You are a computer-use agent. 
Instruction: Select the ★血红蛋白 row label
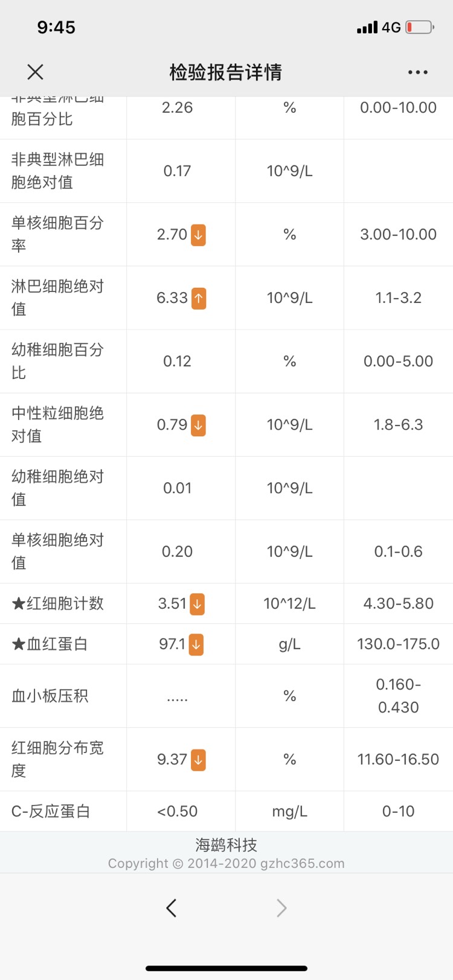click(x=50, y=644)
